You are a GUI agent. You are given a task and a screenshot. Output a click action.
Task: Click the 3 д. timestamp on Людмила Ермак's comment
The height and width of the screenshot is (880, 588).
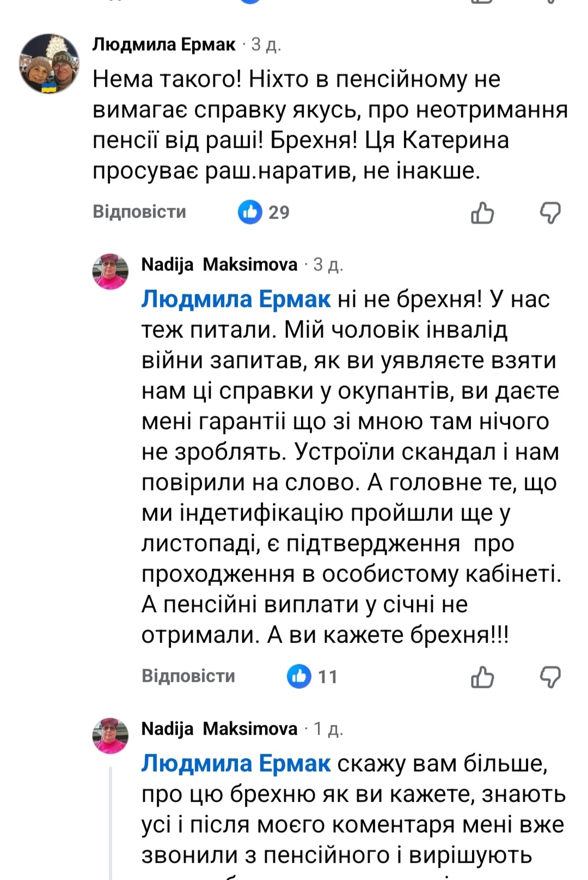point(266,45)
